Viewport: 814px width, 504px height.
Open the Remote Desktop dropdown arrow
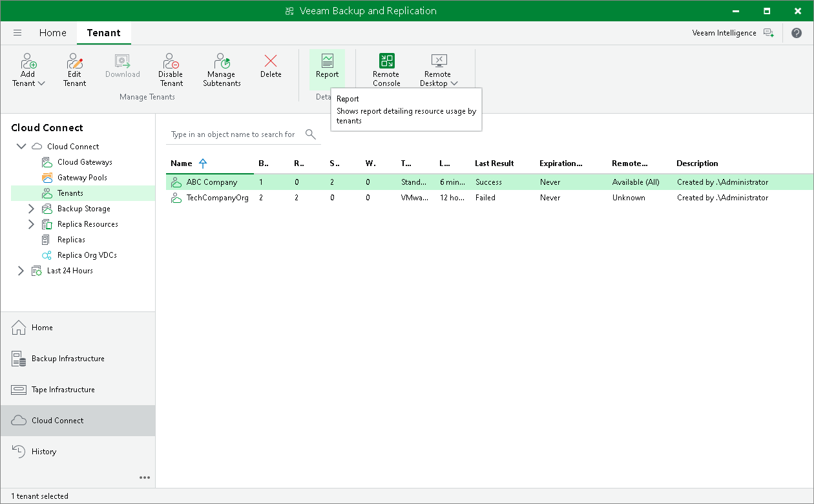point(454,83)
